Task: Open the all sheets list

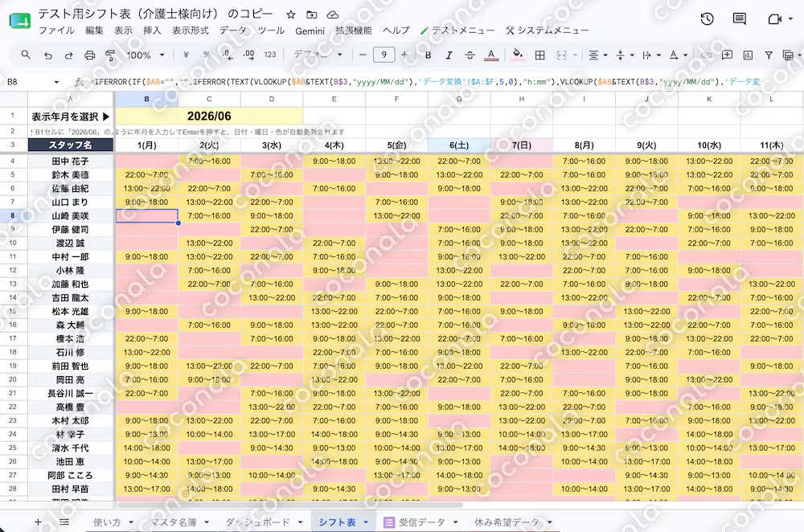Action: click(64, 522)
